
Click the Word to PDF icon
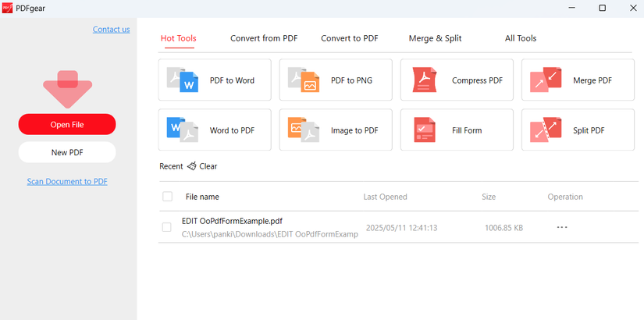tap(183, 130)
